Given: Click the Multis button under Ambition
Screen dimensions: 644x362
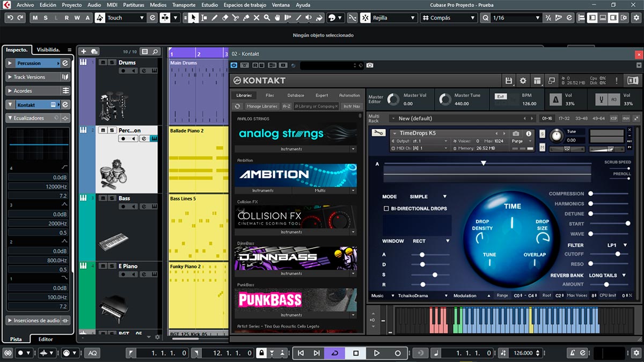Looking at the screenshot, I should click(x=320, y=190).
